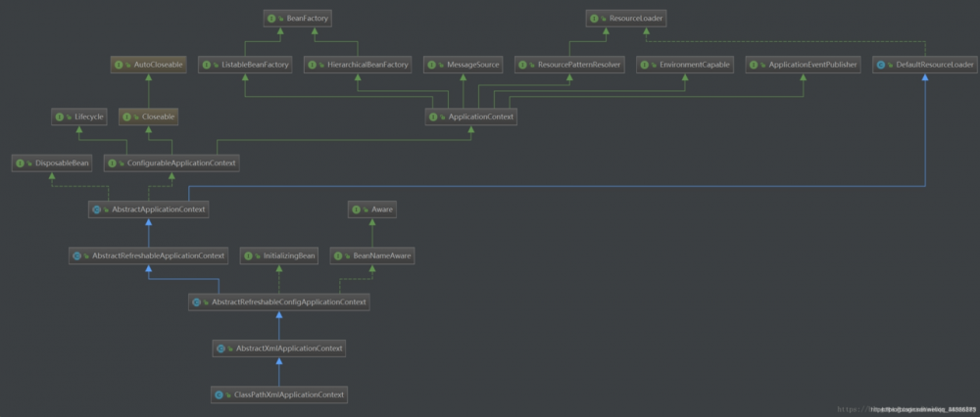Click the interface icon on DisposableBean

coord(20,163)
